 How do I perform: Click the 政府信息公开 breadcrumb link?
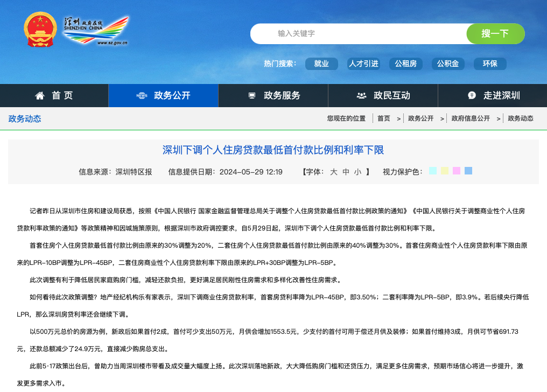pyautogui.click(x=471, y=118)
